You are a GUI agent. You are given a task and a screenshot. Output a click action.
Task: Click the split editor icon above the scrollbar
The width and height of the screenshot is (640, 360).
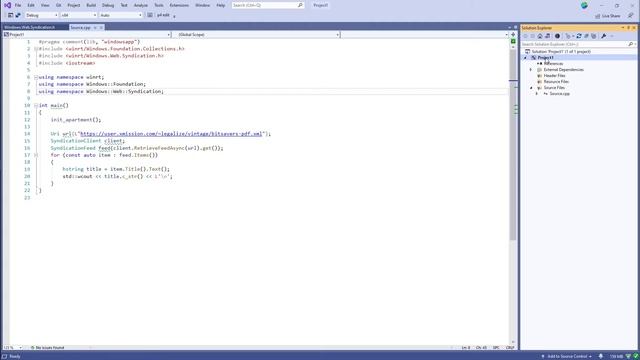click(x=513, y=35)
